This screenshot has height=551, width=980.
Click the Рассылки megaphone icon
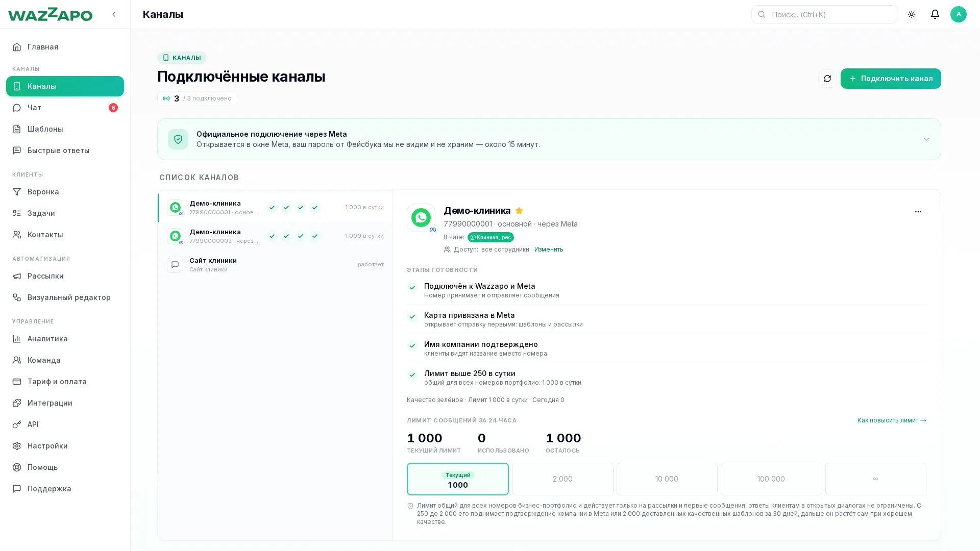point(17,276)
